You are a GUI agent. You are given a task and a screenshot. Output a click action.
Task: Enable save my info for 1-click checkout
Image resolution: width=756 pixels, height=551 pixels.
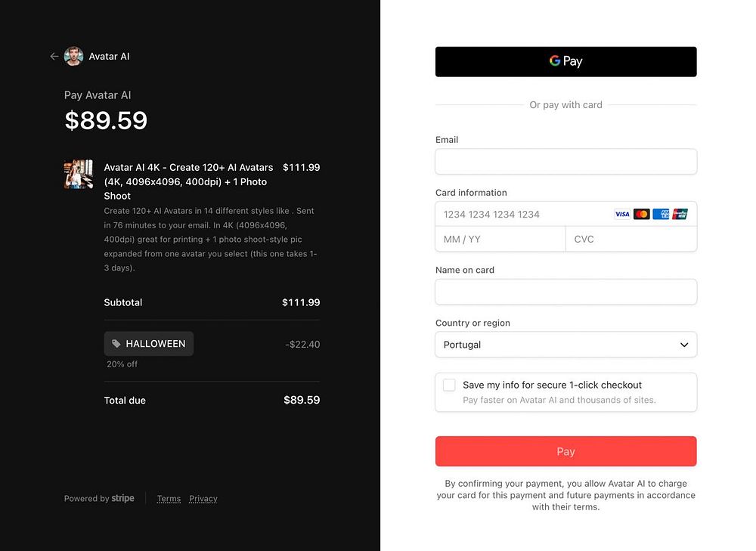[449, 385]
